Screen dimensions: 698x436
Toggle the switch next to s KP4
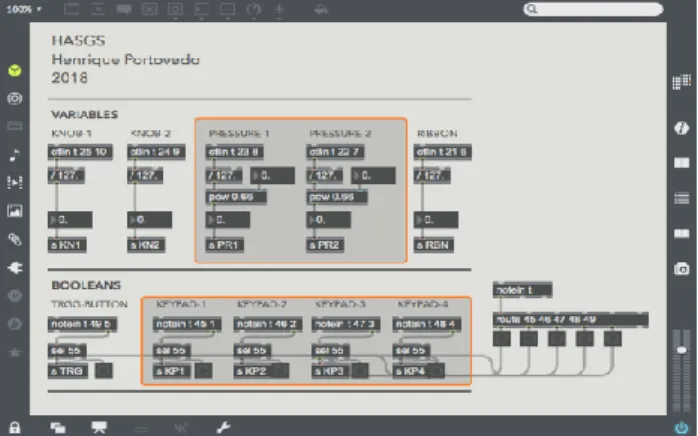[436, 371]
